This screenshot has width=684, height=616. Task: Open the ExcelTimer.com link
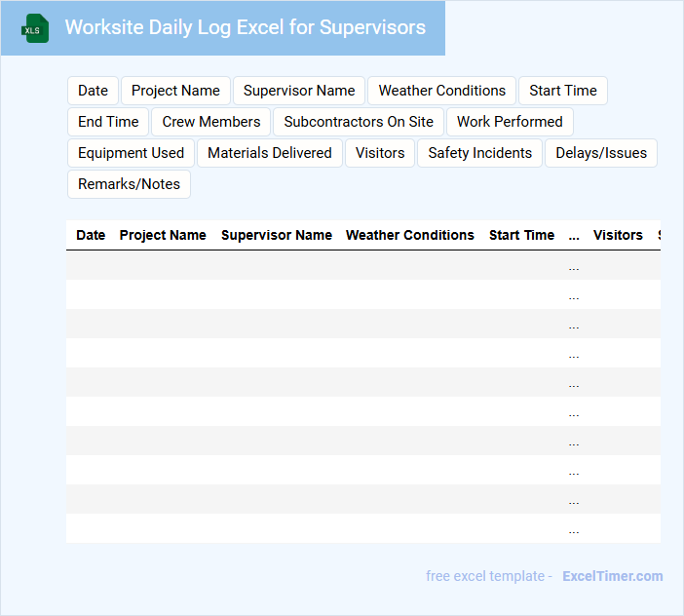(612, 576)
